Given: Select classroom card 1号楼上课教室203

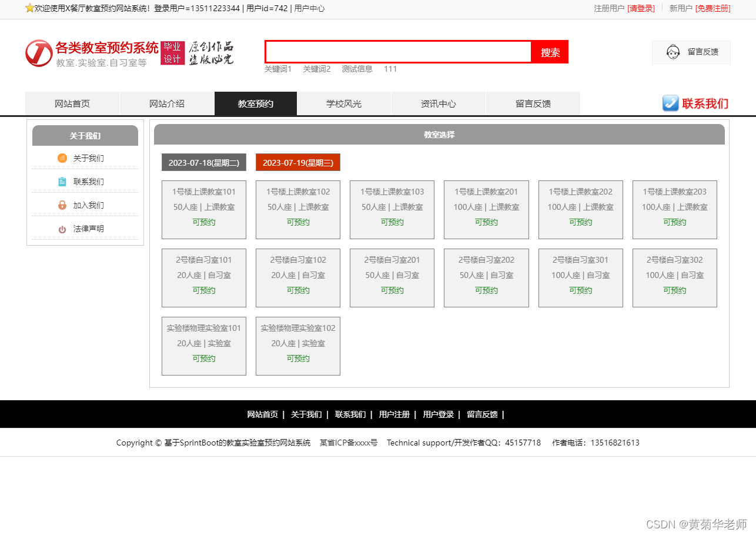Looking at the screenshot, I should 675,210.
